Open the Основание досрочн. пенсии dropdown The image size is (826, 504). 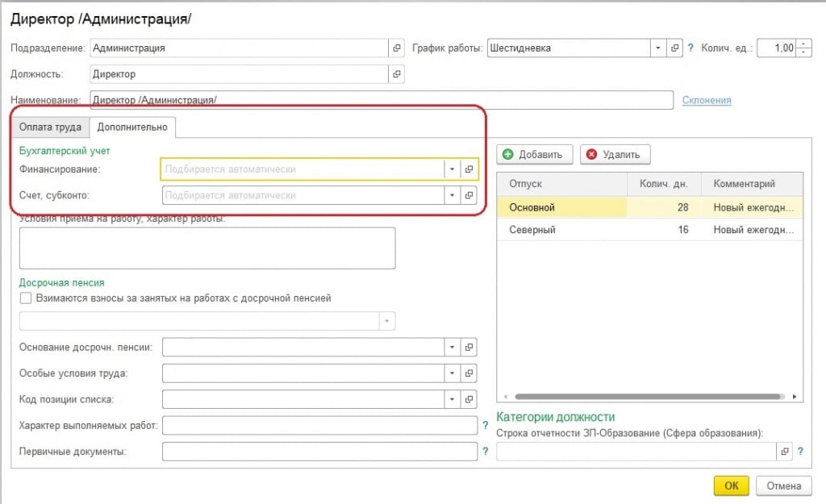[452, 348]
